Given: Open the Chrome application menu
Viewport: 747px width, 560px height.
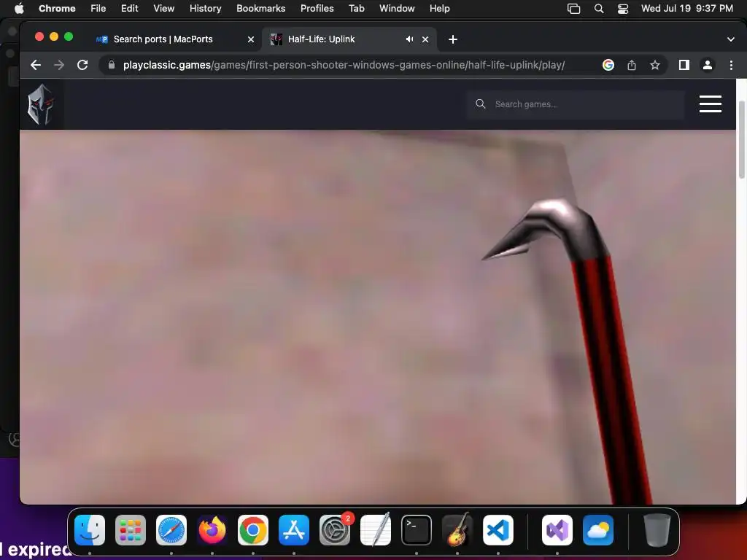Looking at the screenshot, I should click(57, 9).
